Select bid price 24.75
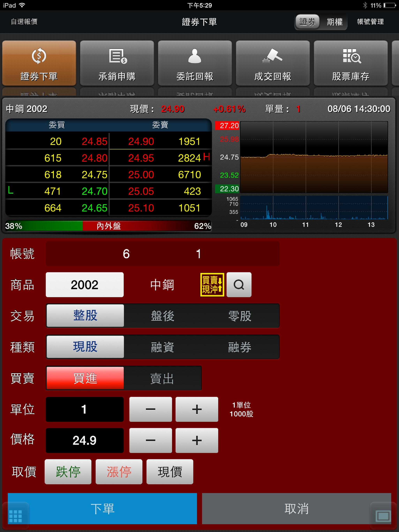Screen dimensions: 399x532 94,175
